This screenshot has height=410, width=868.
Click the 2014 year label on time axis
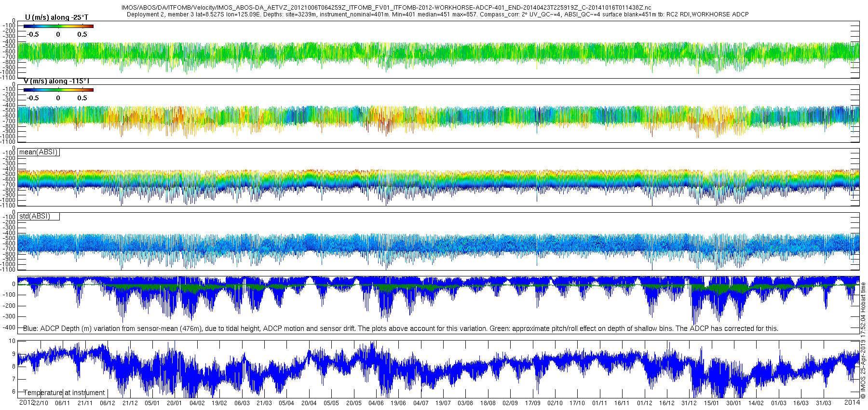coord(852,402)
